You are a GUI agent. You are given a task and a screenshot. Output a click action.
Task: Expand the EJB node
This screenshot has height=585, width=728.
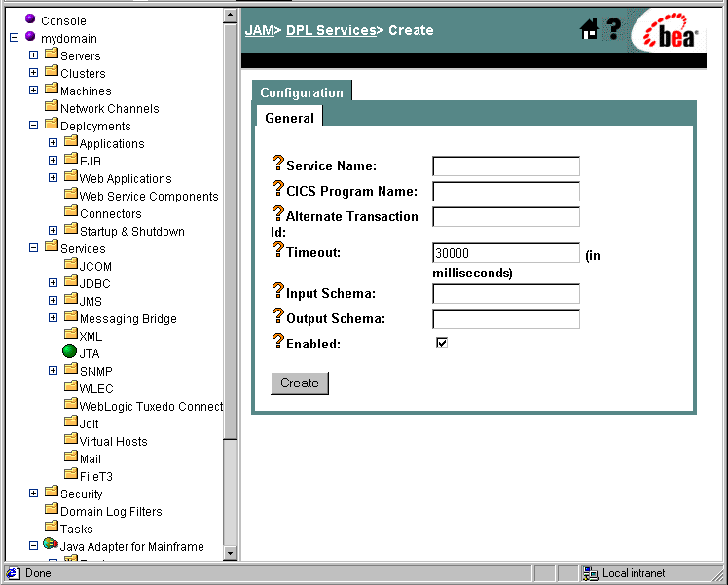tap(53, 161)
